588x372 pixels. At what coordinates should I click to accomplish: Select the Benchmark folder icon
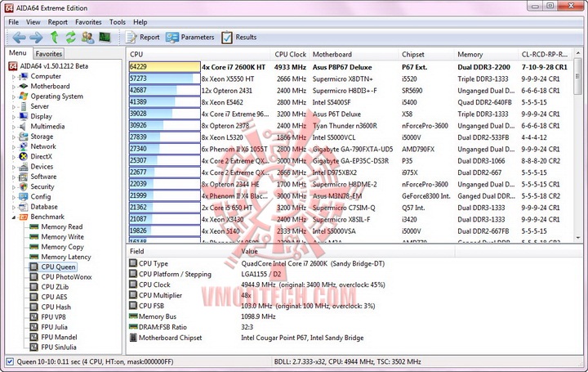tap(24, 217)
